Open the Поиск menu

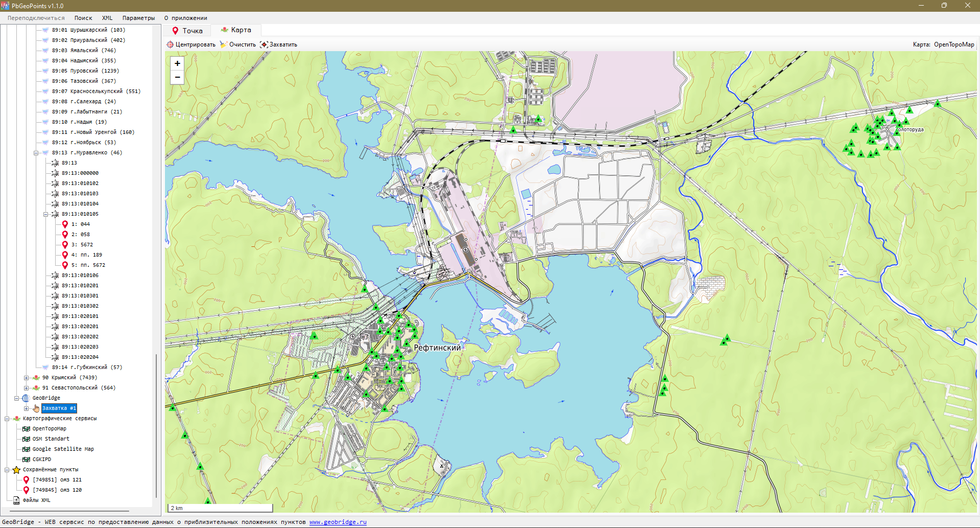click(x=83, y=18)
